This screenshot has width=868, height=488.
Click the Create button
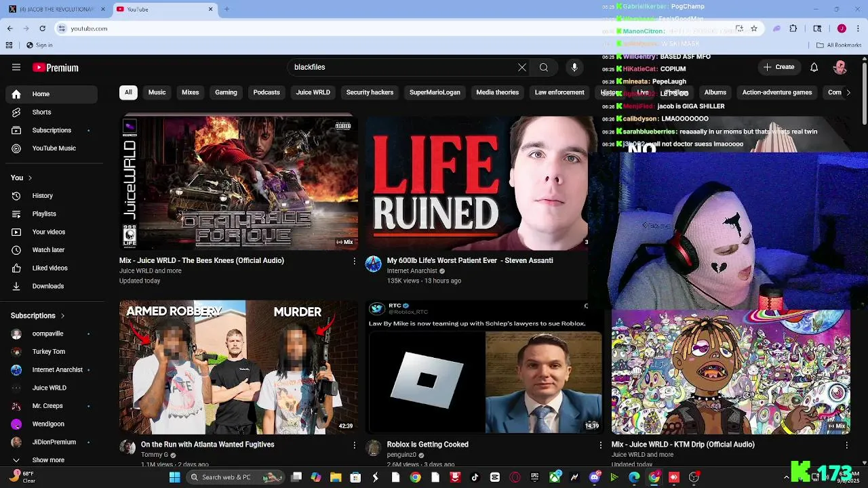click(778, 67)
